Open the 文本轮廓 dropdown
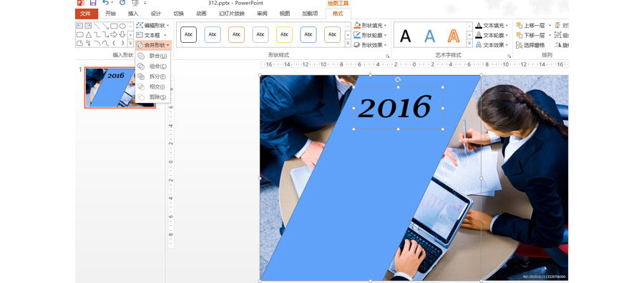 click(492, 35)
